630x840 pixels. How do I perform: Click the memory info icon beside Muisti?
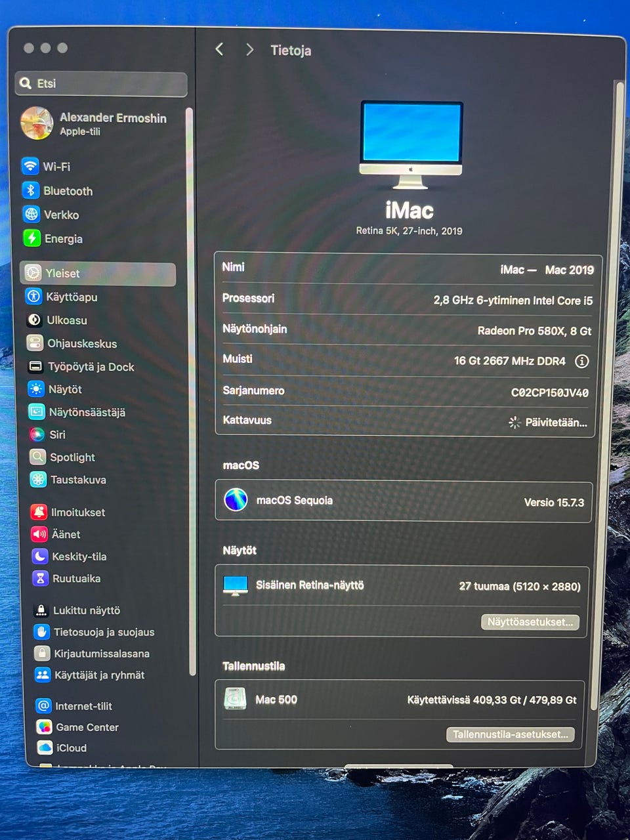[x=581, y=361]
